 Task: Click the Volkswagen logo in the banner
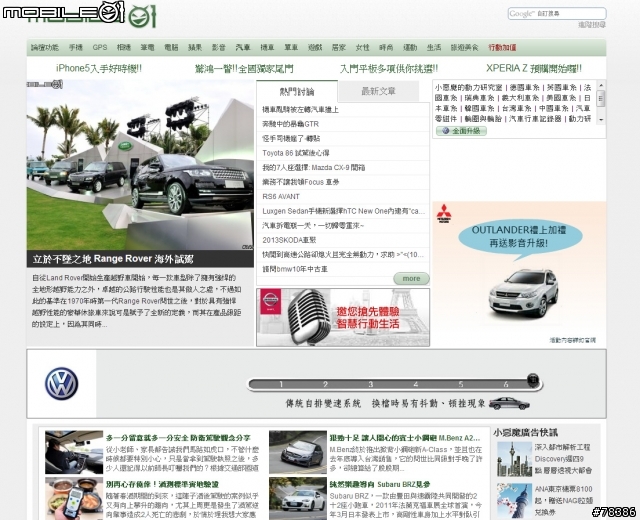point(61,384)
